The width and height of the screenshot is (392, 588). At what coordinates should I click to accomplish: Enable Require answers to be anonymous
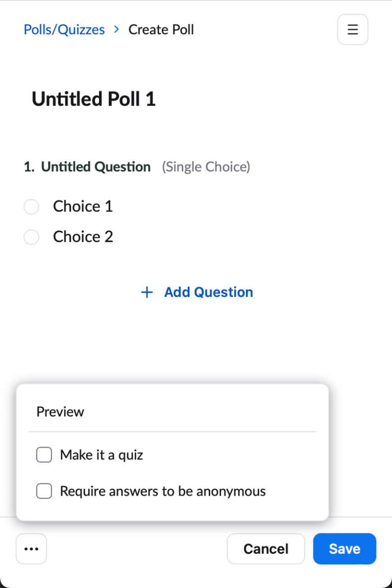click(44, 491)
